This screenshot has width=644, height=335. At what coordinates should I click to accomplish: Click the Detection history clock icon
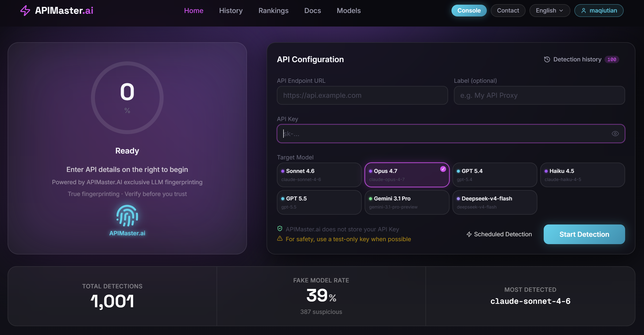tap(547, 59)
